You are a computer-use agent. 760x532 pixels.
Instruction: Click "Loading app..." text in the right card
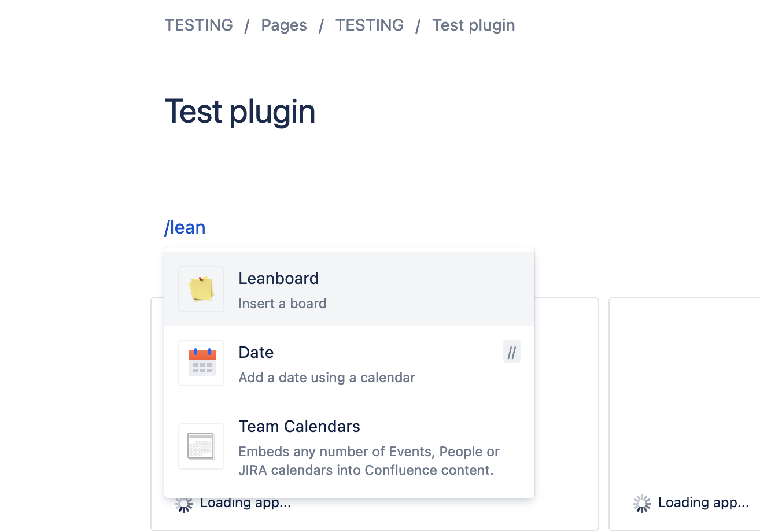(x=703, y=503)
